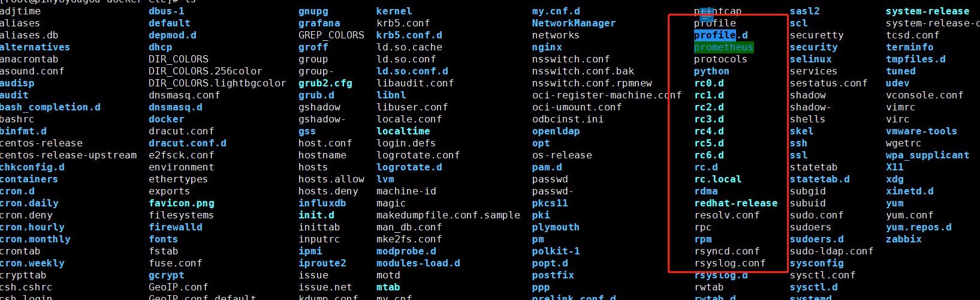
Task: Click the redhat-release entry
Action: 735,203
